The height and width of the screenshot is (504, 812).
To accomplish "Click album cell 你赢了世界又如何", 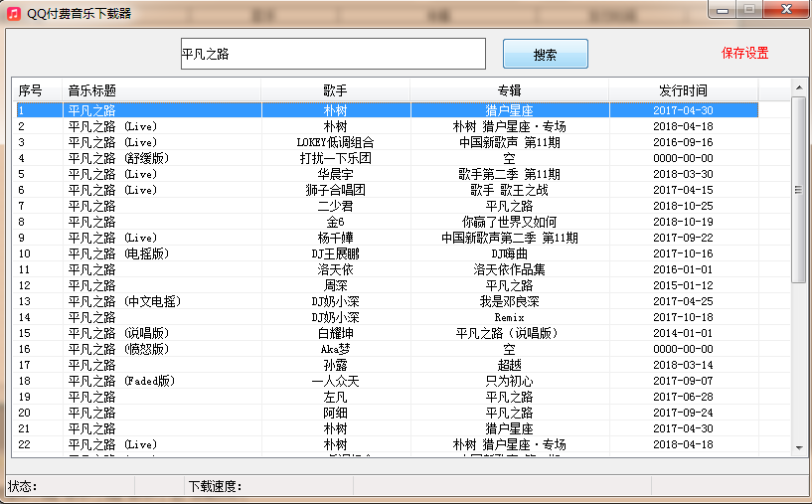I will [510, 222].
